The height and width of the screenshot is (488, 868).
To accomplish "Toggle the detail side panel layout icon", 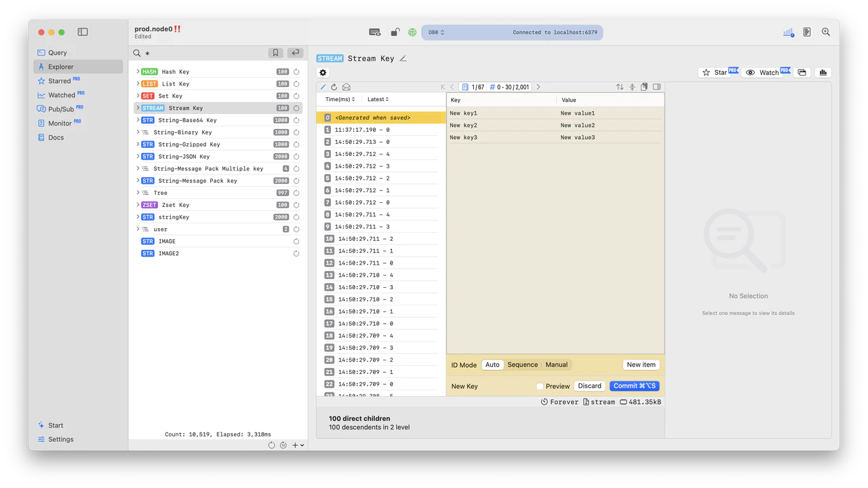I will (x=655, y=87).
